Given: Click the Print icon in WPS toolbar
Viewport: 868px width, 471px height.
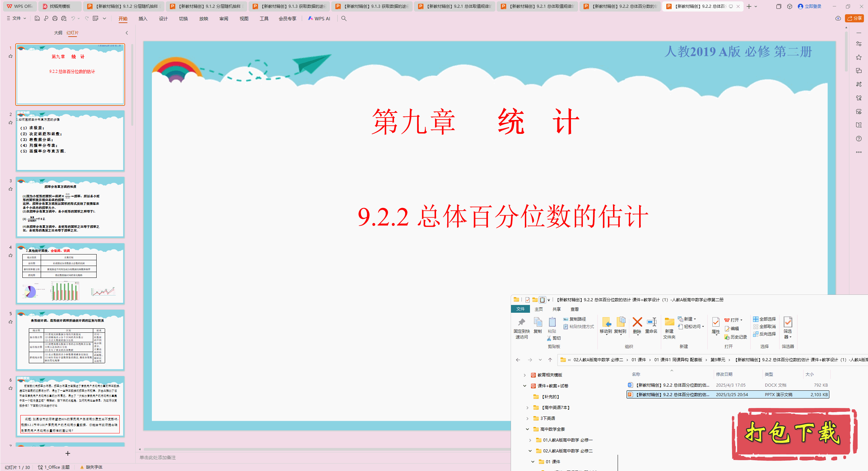Looking at the screenshot, I should (55, 18).
